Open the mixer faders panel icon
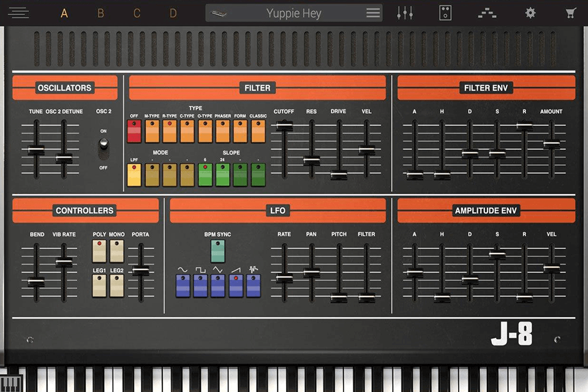This screenshot has height=392, width=588. point(405,12)
